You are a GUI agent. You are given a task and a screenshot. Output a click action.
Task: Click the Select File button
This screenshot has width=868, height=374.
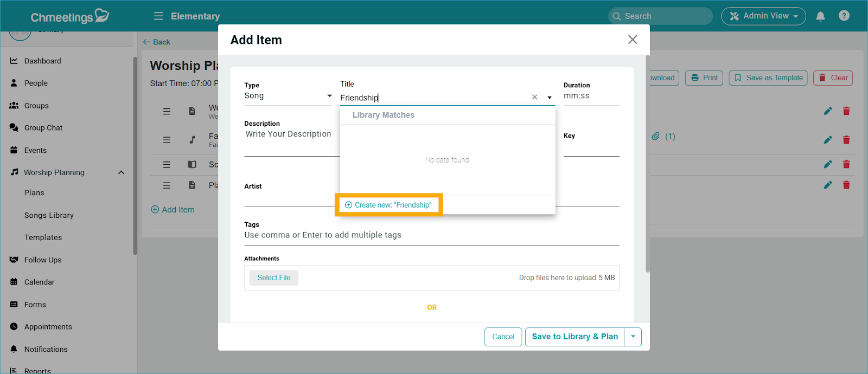pyautogui.click(x=273, y=278)
